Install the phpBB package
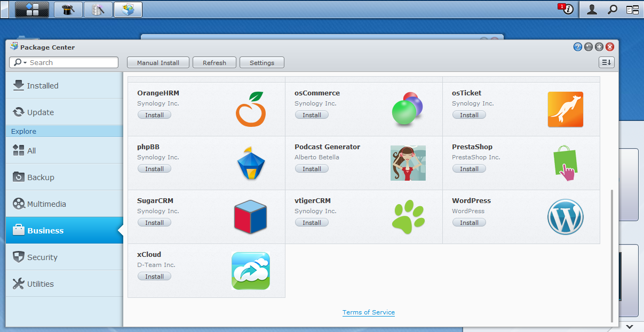This screenshot has height=332, width=644. tap(155, 169)
